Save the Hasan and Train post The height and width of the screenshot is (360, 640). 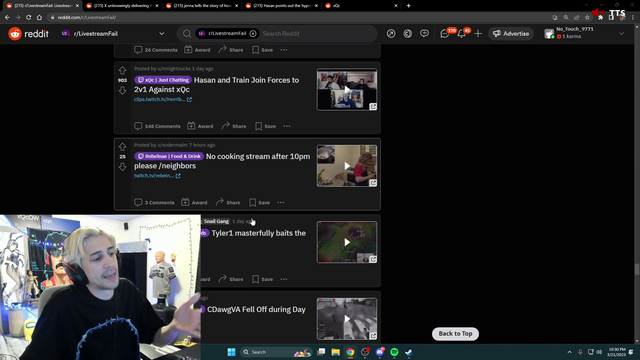click(265, 126)
